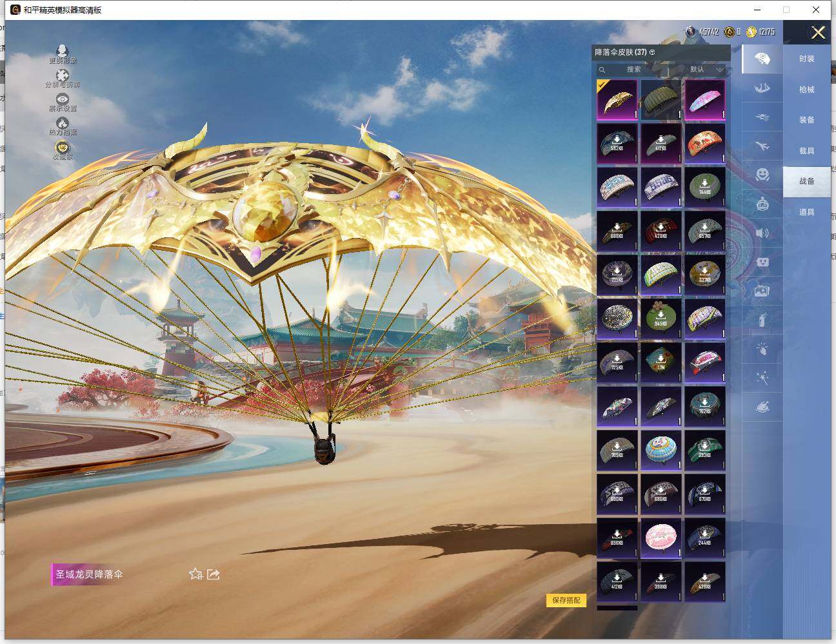Image resolution: width=836 pixels, height=644 pixels.
Task: Select the parachute skin category icon
Action: (762, 59)
